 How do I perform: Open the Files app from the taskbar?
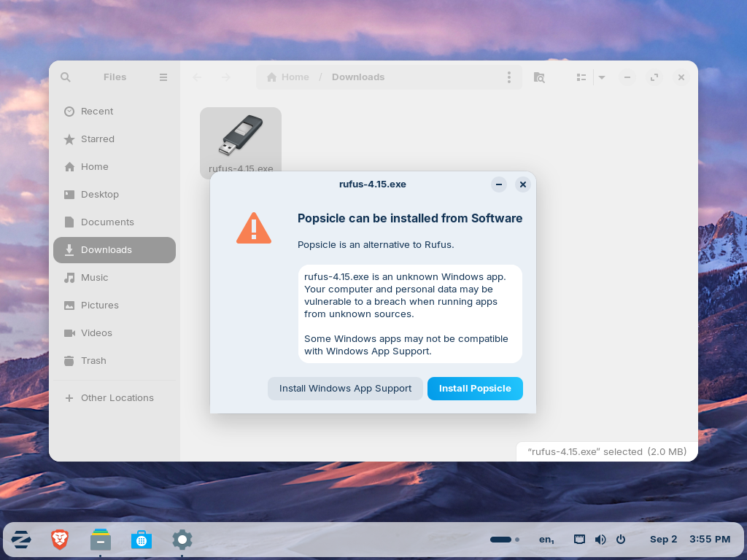coord(101,540)
